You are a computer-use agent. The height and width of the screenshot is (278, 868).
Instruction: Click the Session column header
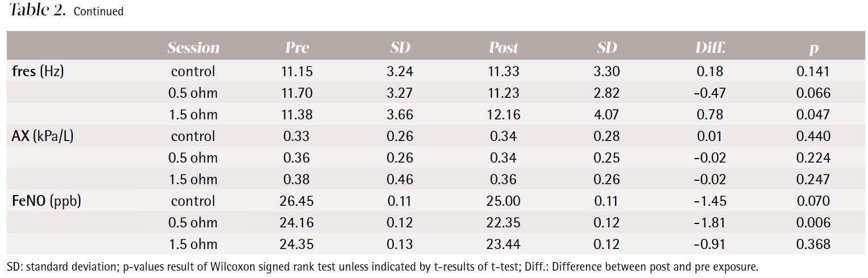[193, 48]
